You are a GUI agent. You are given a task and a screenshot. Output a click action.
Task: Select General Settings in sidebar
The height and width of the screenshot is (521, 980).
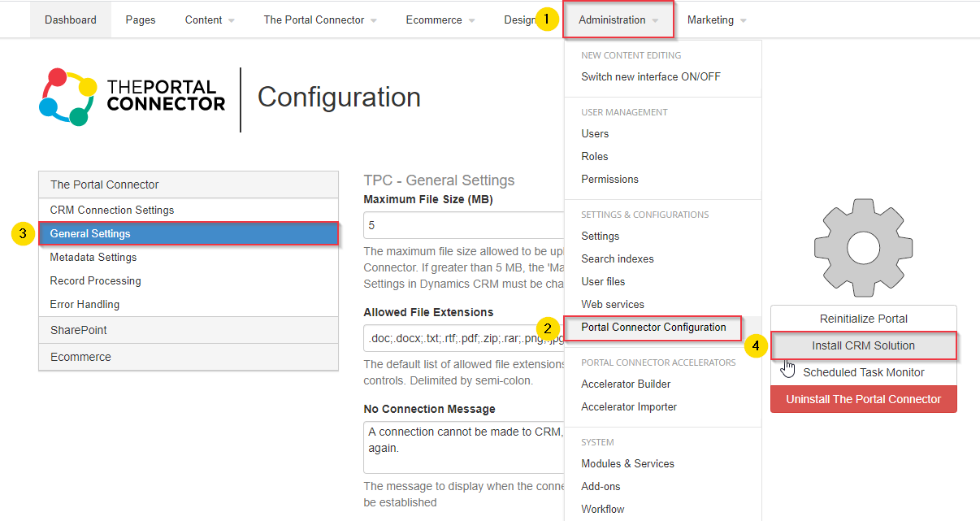tap(189, 233)
